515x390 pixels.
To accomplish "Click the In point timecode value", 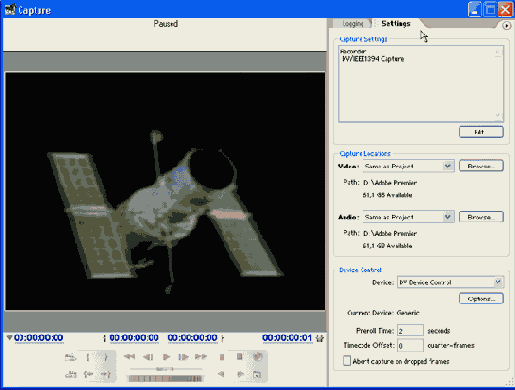I will coord(134,338).
